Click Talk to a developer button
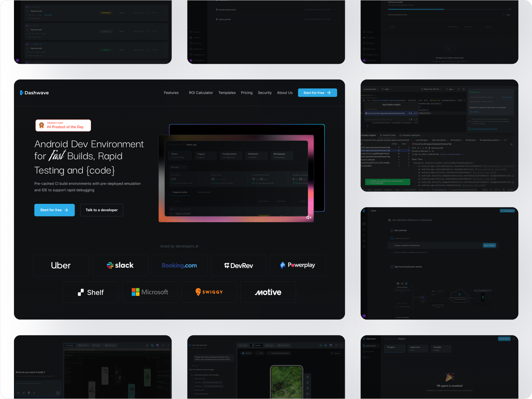532x399 pixels. [x=101, y=210]
